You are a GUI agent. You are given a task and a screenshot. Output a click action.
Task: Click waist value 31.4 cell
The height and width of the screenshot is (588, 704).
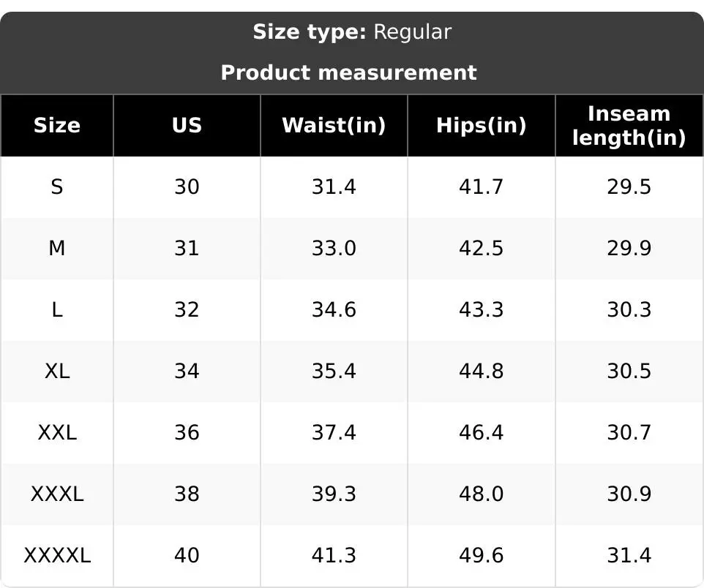click(334, 187)
